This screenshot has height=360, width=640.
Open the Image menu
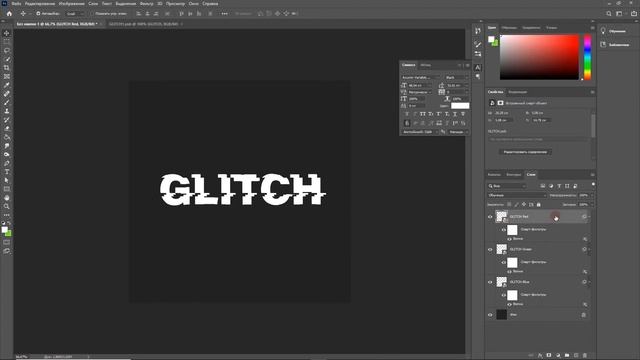pos(71,3)
